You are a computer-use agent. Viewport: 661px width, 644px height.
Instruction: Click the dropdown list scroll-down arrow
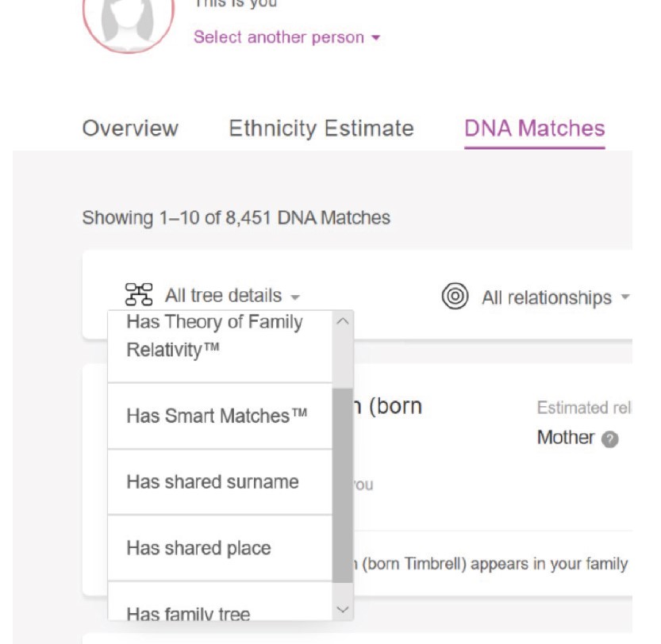(x=342, y=609)
